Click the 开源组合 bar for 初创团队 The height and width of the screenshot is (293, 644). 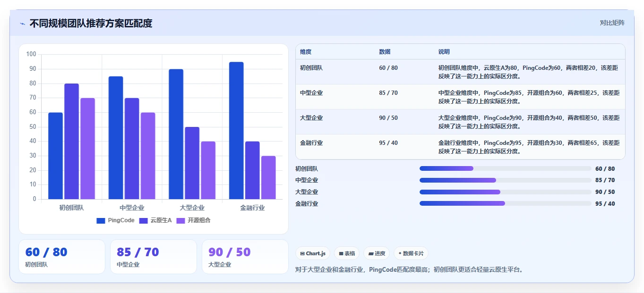click(87, 149)
